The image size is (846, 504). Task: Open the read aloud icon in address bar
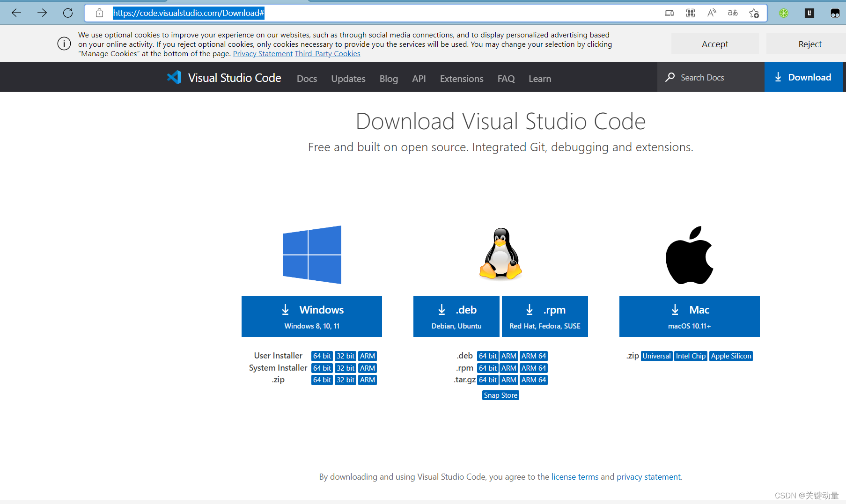tap(712, 13)
